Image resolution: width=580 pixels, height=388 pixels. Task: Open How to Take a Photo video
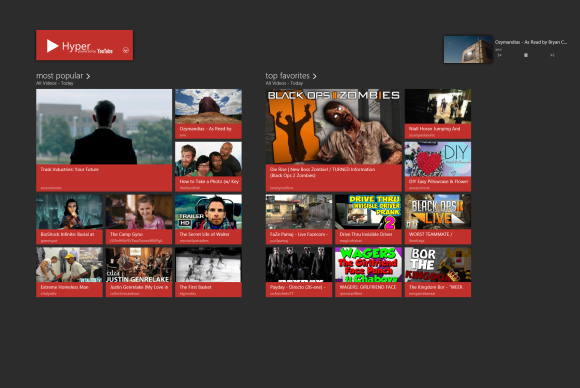[x=208, y=166]
